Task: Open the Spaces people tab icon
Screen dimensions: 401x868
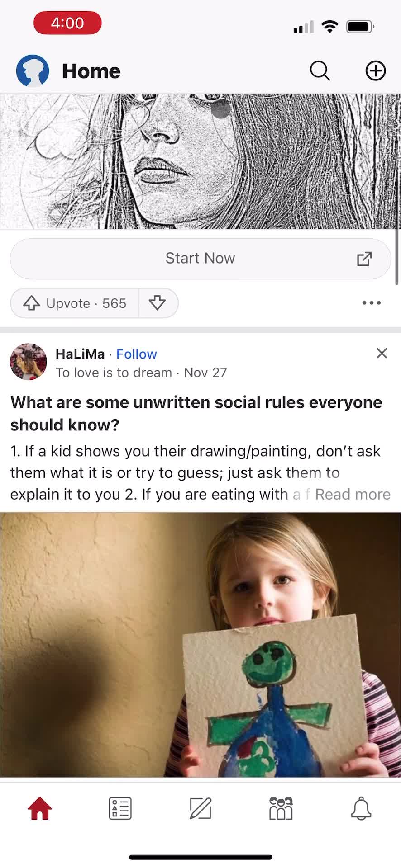Action: [281, 808]
